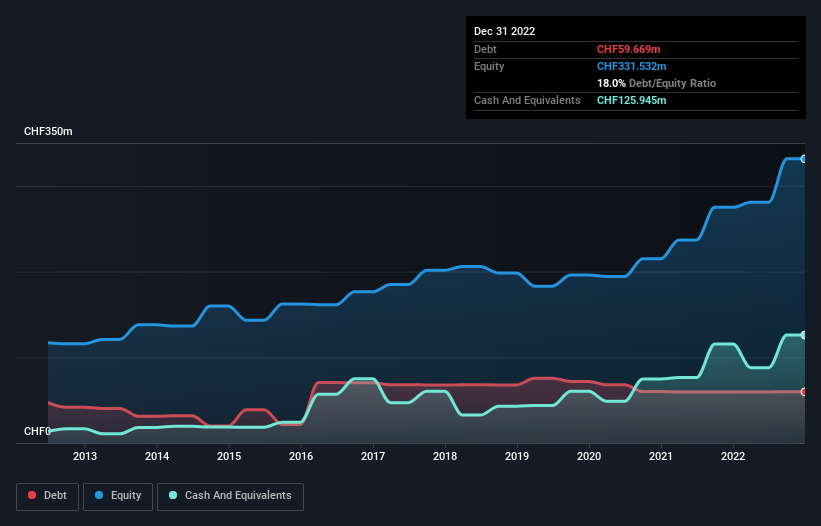Click the Cash And Equivalents tooltip label
Viewport: 821px width, 526px height.
pyautogui.click(x=527, y=100)
